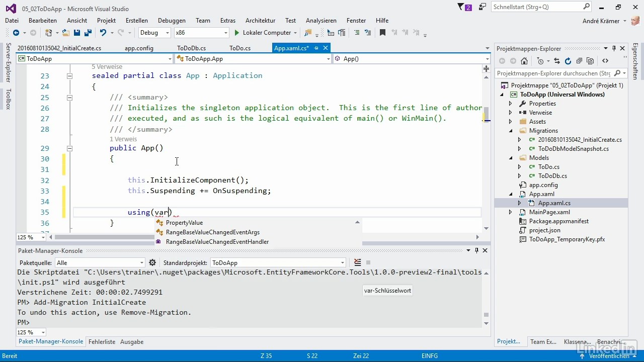This screenshot has height=362, width=644.
Task: Collapse all nodes in Projektmappen-Explorer
Action: point(579,61)
